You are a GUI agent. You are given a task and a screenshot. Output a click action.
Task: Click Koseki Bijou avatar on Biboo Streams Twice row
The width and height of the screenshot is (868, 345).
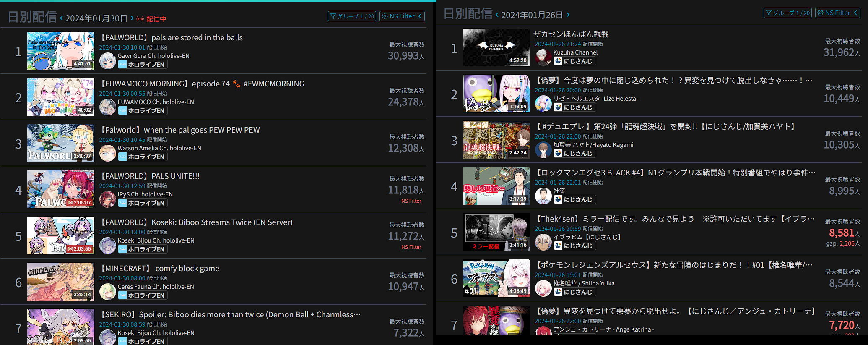(107, 245)
